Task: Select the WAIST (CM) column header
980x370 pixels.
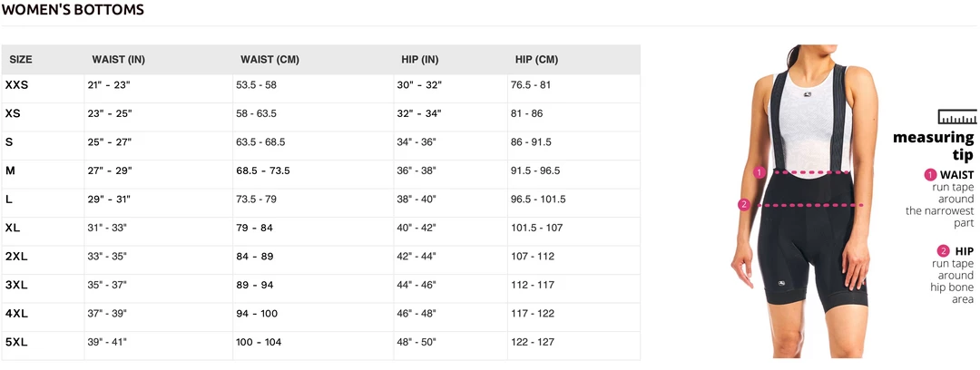Action: pyautogui.click(x=269, y=60)
